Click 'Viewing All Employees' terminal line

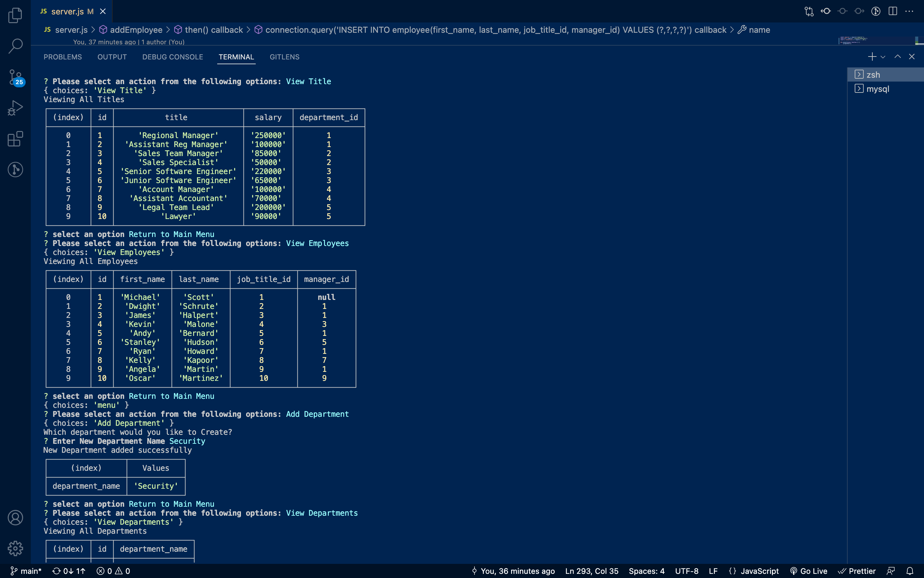click(90, 261)
